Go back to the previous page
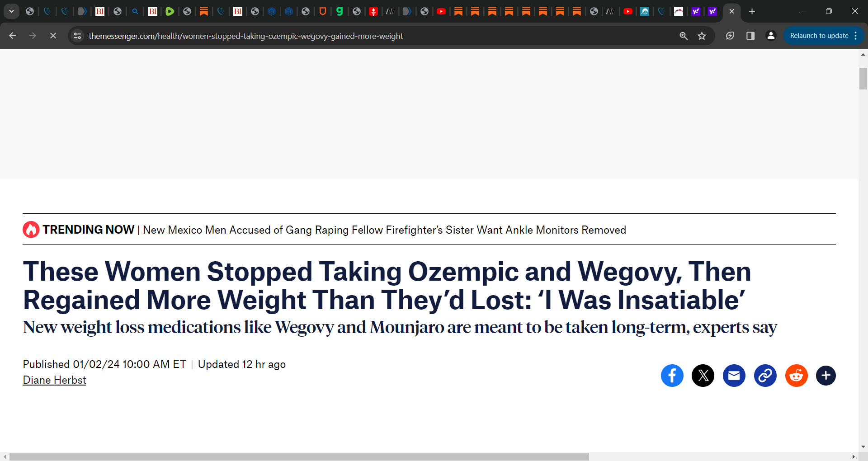 13,36
